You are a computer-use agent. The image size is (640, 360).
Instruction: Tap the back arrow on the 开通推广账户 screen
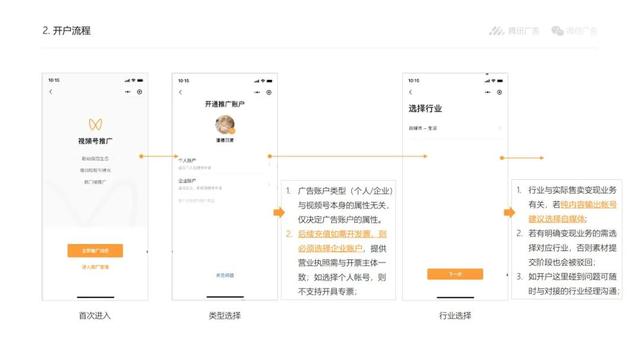click(180, 92)
